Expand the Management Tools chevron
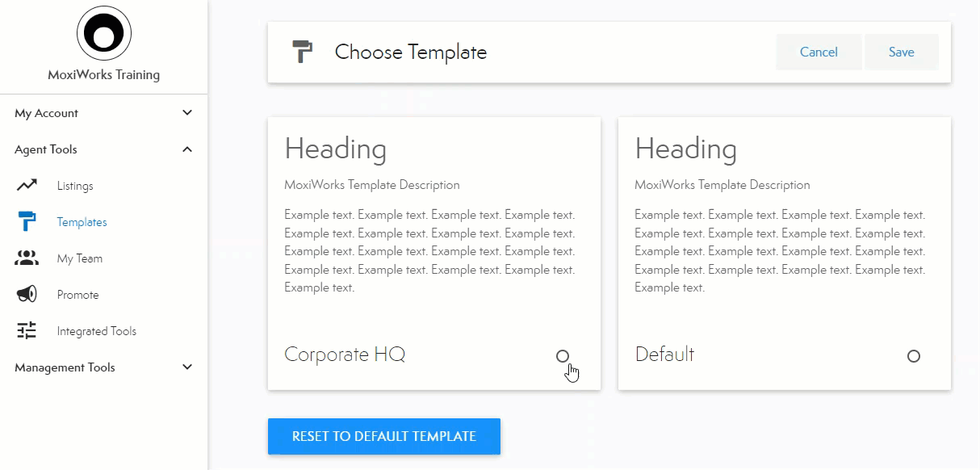 (187, 367)
